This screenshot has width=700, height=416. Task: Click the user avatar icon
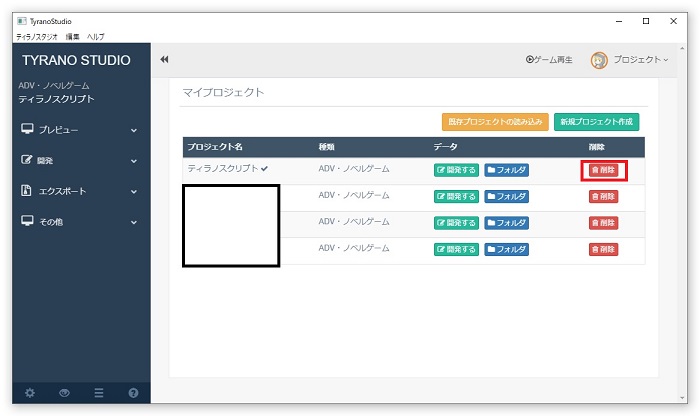coord(599,60)
